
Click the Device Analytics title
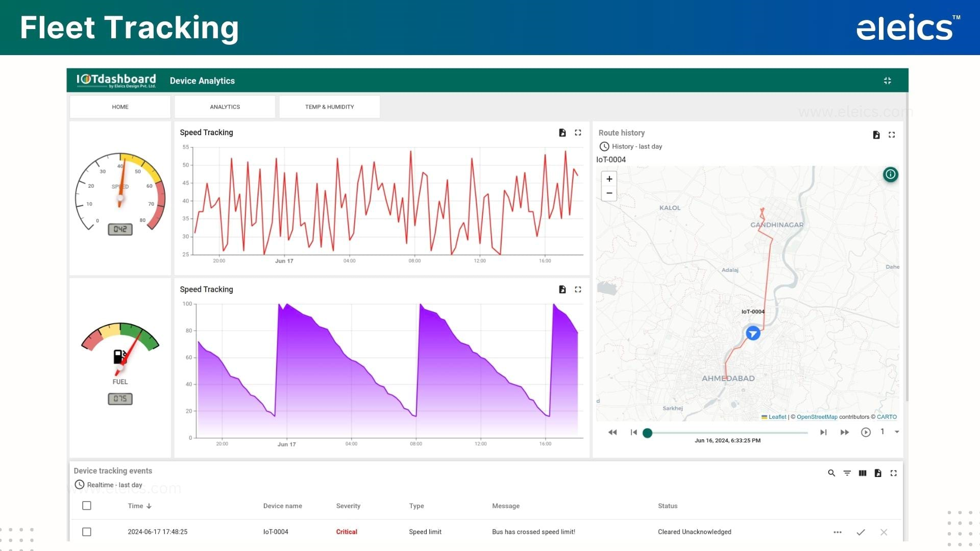[202, 81]
